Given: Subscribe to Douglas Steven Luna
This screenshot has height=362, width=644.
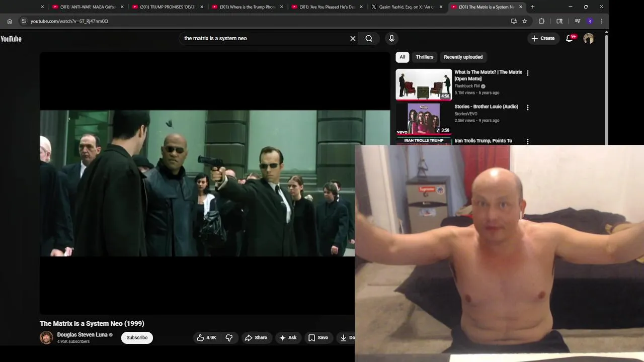Looking at the screenshot, I should [x=137, y=337].
